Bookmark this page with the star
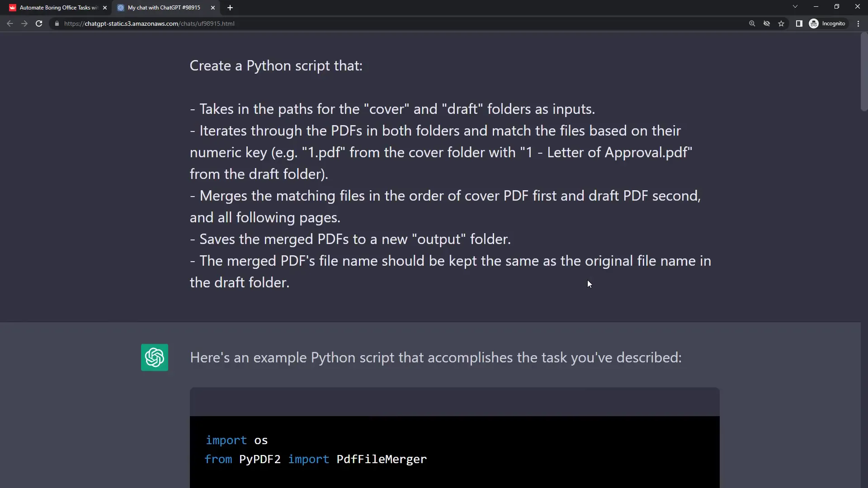The width and height of the screenshot is (868, 488). click(781, 23)
